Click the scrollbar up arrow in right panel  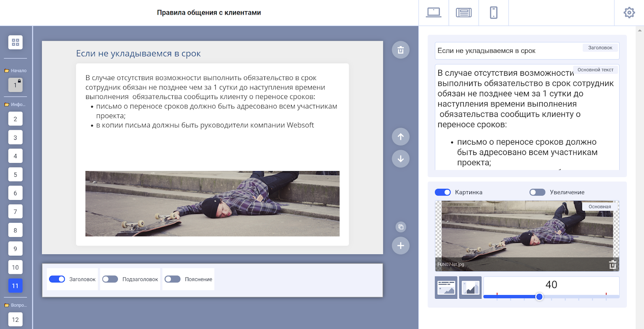(640, 30)
